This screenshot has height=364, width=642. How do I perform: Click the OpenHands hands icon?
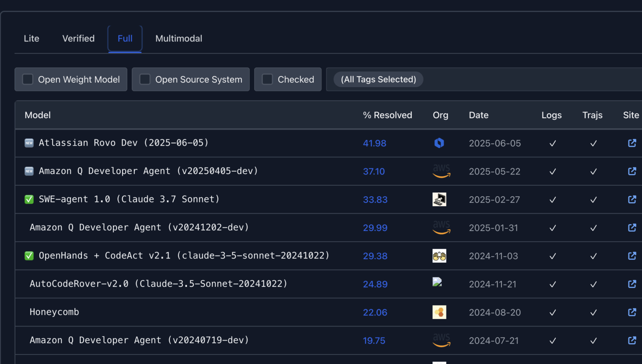440,255
